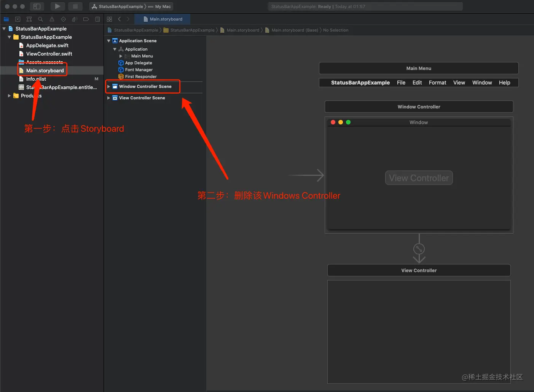
Task: Toggle the navigator sidebar button
Action: [37, 6]
